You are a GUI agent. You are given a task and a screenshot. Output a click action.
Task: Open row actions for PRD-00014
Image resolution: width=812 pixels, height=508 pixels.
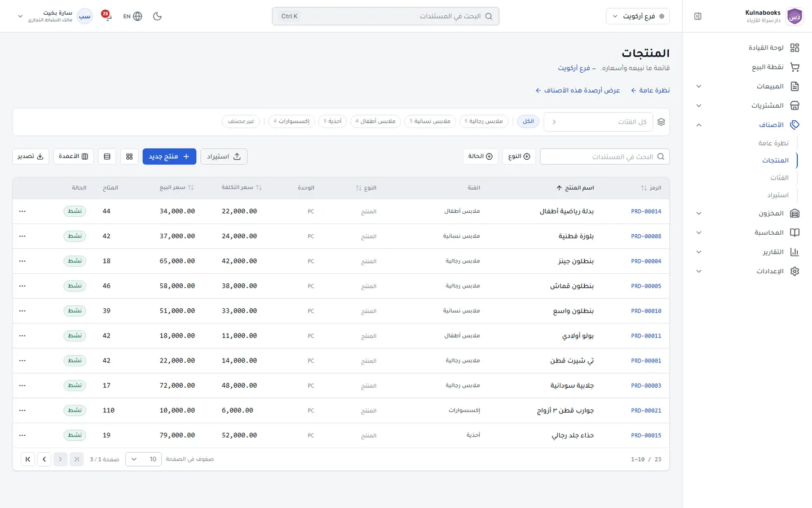click(x=23, y=211)
